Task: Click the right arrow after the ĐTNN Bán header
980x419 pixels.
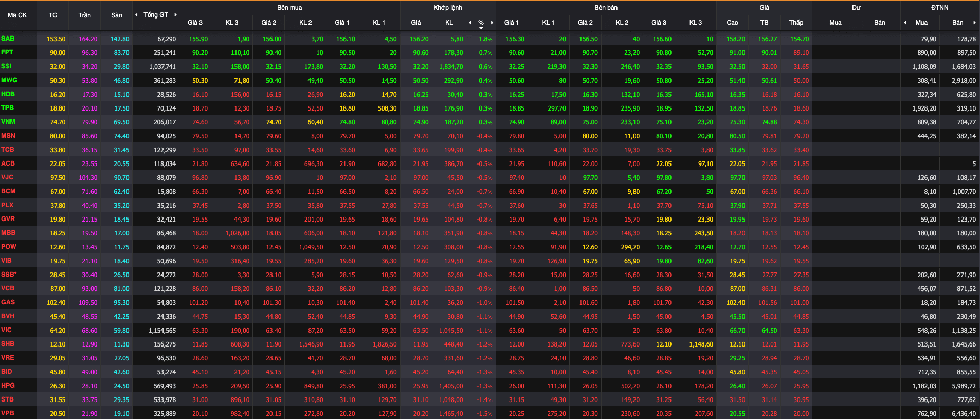Action: pyautogui.click(x=974, y=23)
